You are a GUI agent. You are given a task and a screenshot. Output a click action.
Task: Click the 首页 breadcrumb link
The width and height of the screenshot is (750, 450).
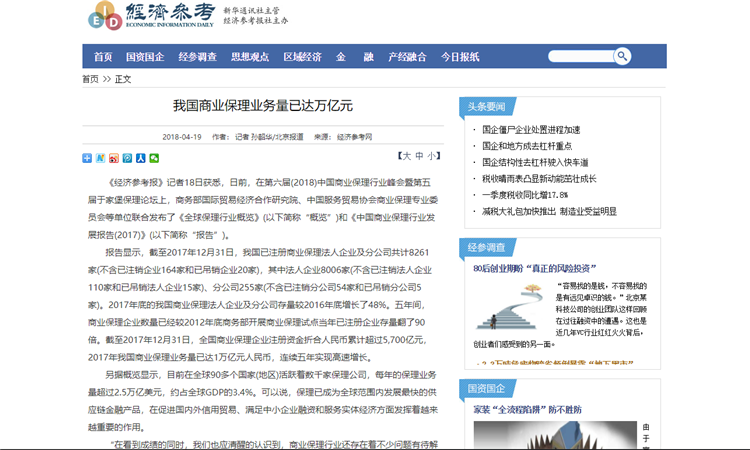coord(90,79)
